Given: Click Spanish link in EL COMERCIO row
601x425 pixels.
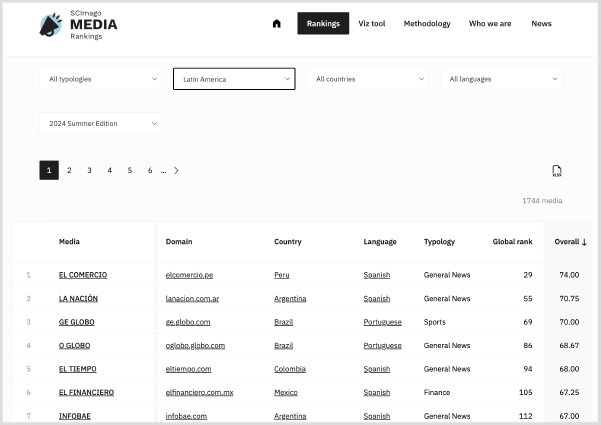Looking at the screenshot, I should click(377, 275).
